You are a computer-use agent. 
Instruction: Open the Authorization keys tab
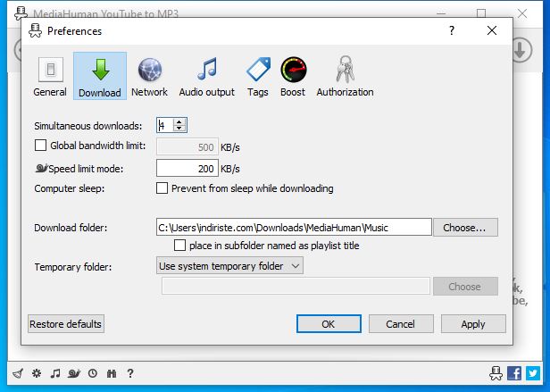coord(346,77)
